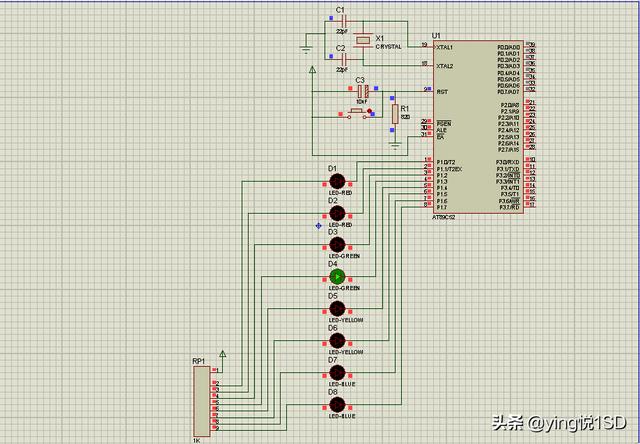Click the LED-BLUE label under D8
Viewport: 640px width, 444px height.
342,416
